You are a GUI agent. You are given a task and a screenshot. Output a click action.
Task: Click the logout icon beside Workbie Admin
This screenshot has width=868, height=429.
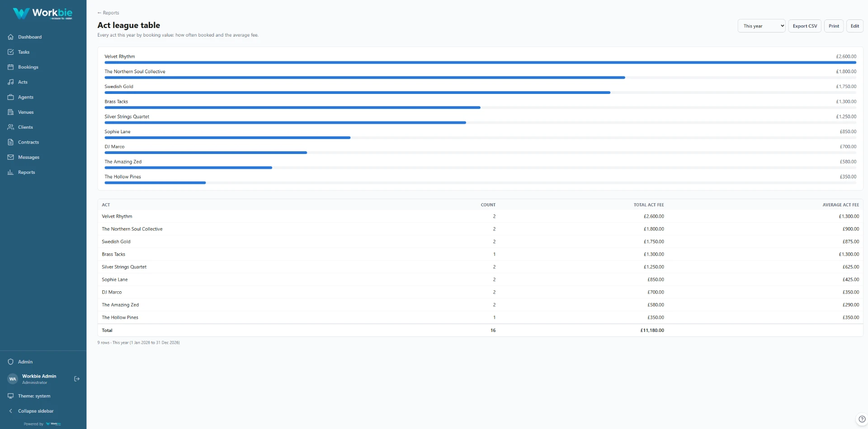click(x=77, y=379)
